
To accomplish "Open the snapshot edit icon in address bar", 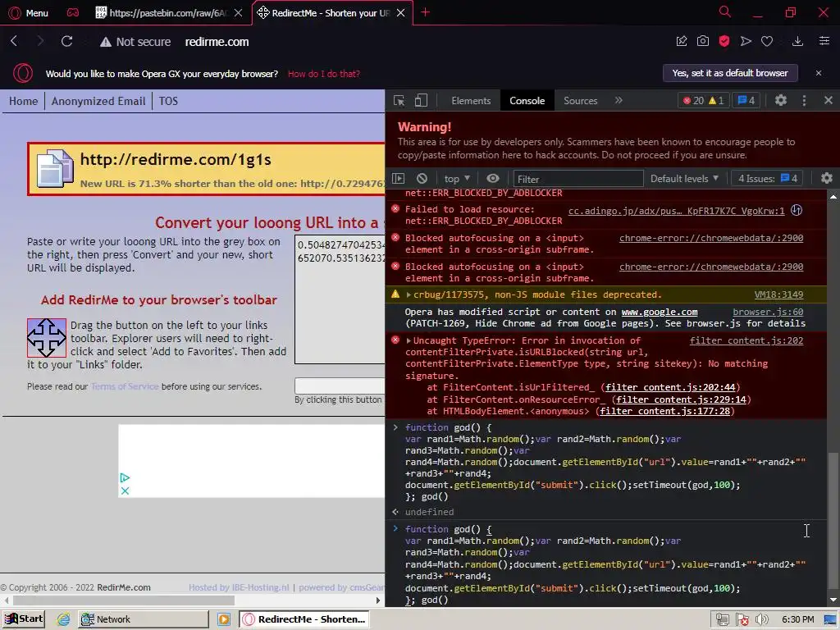I will coord(682,41).
